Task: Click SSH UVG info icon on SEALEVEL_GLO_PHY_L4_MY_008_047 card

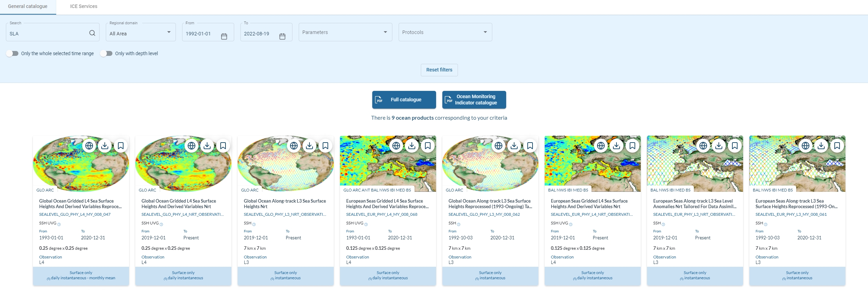Action: point(59,224)
